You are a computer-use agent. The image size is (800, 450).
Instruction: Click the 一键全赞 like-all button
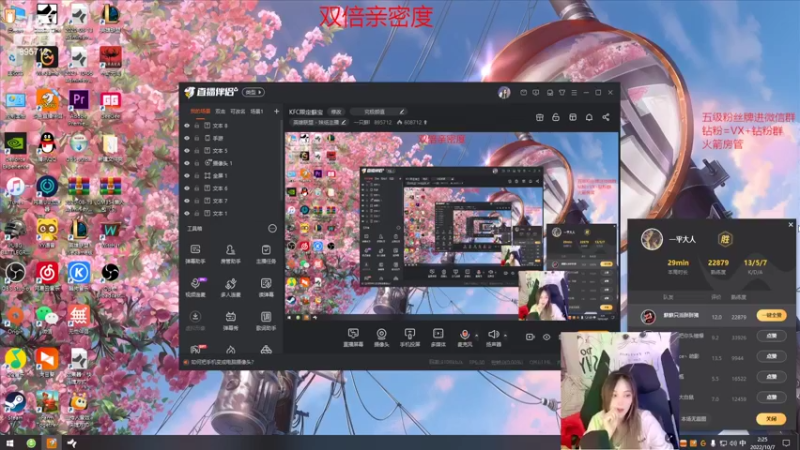coord(771,315)
